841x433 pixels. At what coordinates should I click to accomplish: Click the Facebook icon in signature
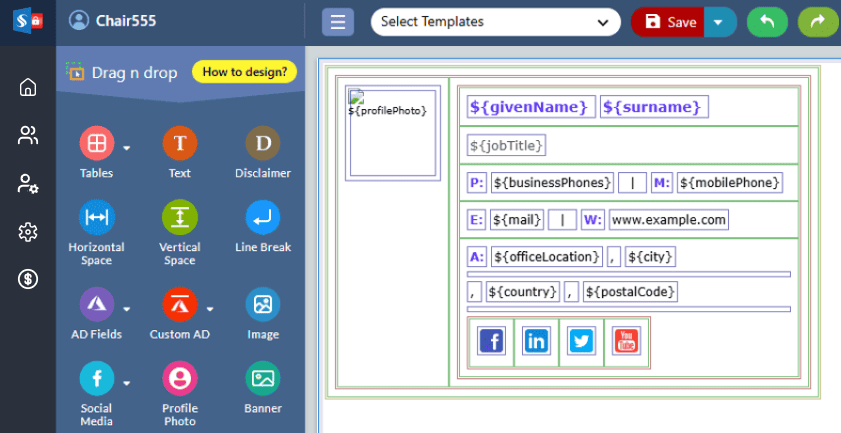coord(491,341)
